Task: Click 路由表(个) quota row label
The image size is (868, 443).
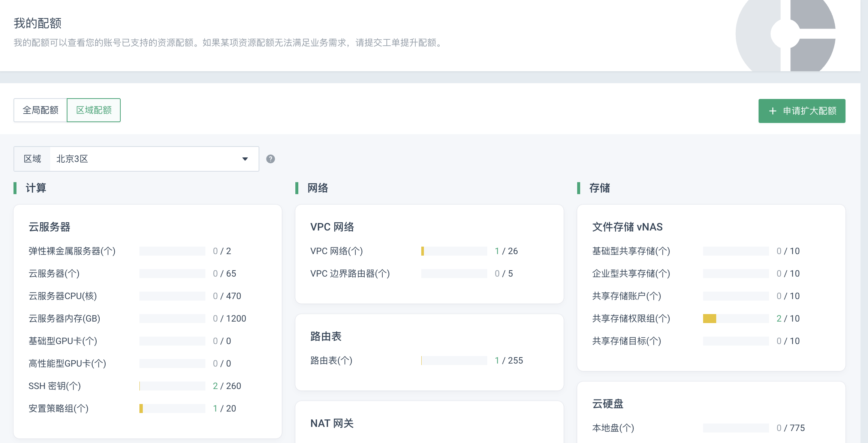Action: [331, 361]
